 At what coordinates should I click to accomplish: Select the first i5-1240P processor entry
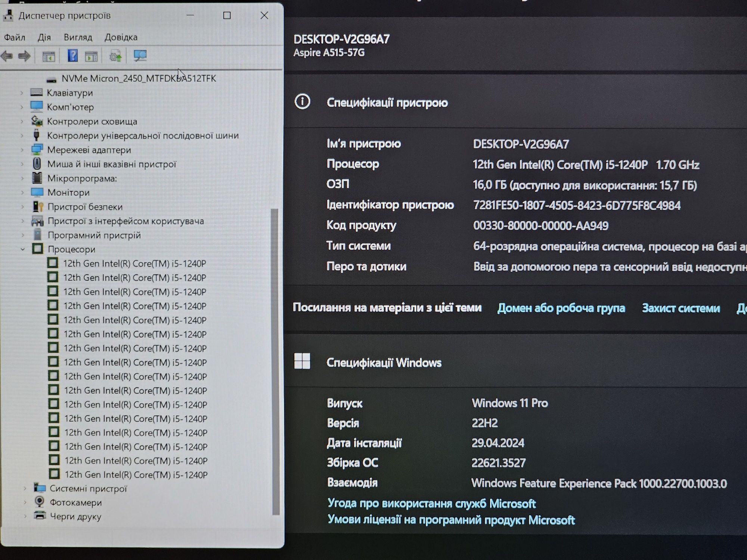[134, 264]
